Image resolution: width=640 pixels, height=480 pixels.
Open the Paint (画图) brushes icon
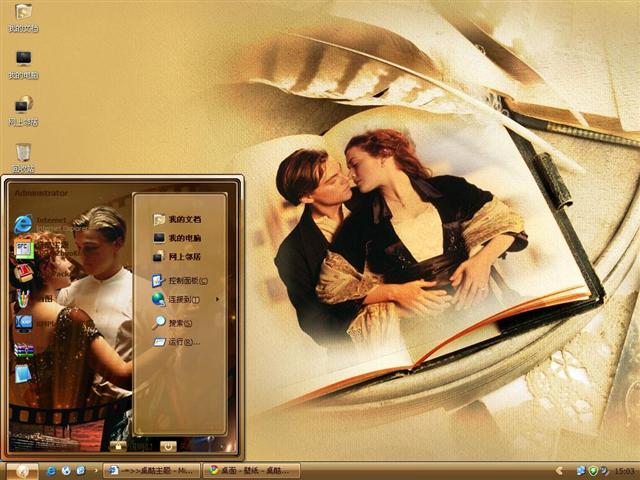click(23, 298)
